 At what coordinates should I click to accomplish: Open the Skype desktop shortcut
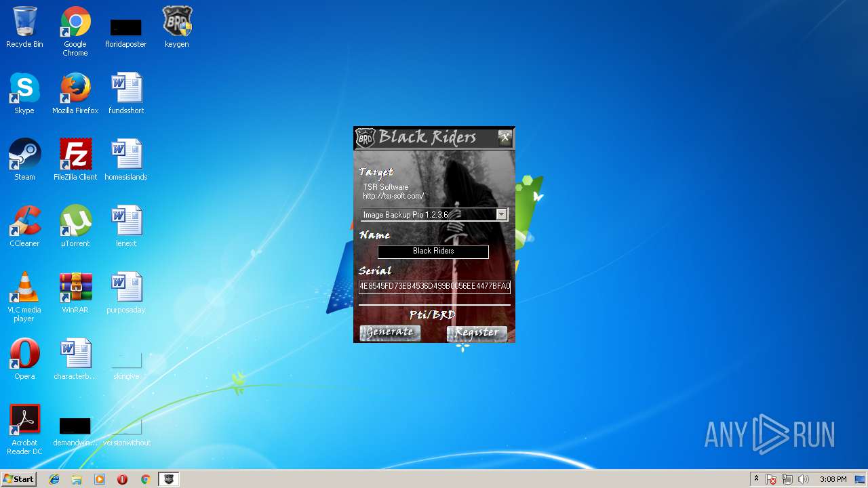(x=24, y=94)
